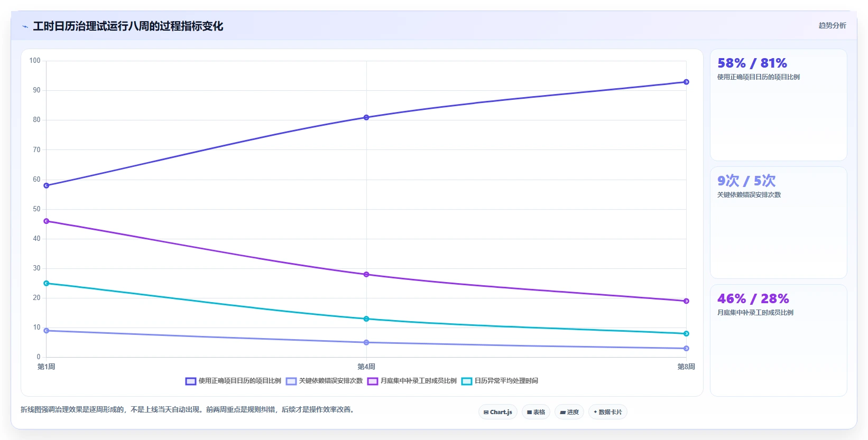Image resolution: width=868 pixels, height=440 pixels.
Task: Select the light blue 第8周 point at 3
Action: 686,349
